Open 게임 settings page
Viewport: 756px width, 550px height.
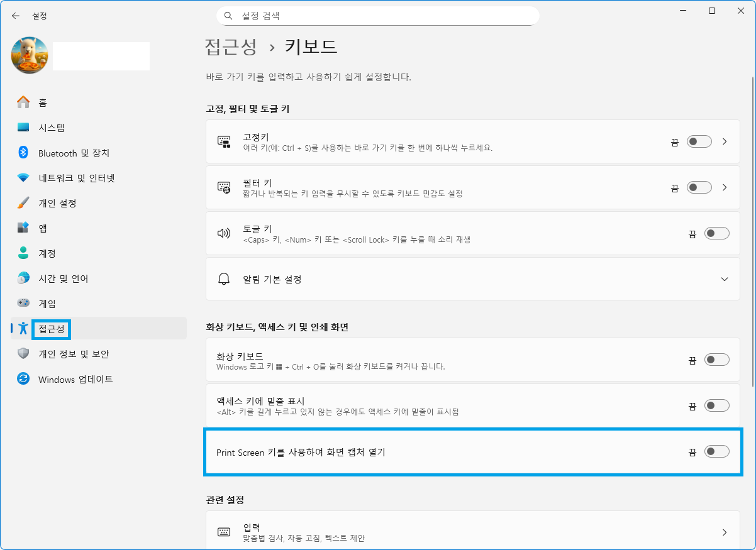coord(99,303)
